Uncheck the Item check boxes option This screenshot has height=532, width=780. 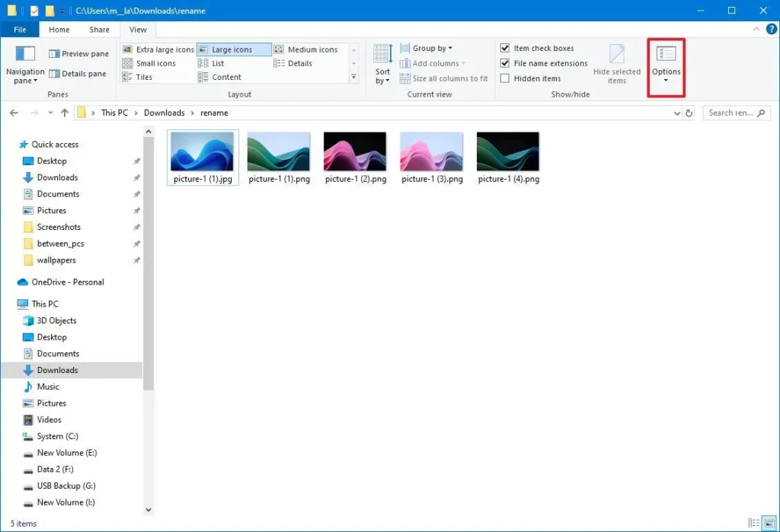[x=505, y=48]
